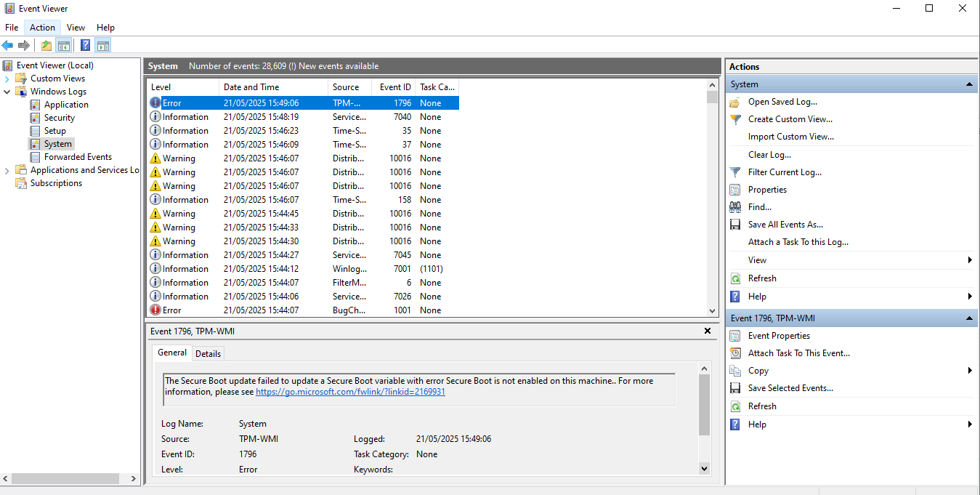Viewport: 980px width, 495px height.
Task: Click Refresh under System actions
Action: pyautogui.click(x=762, y=278)
